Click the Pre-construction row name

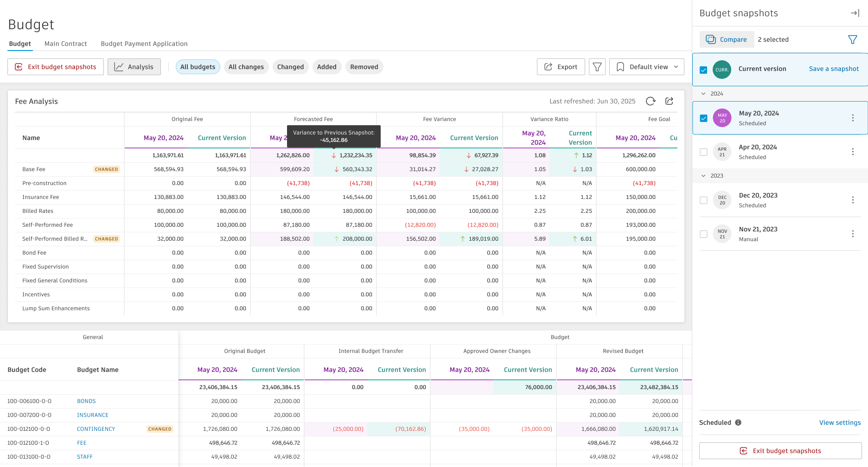click(45, 183)
